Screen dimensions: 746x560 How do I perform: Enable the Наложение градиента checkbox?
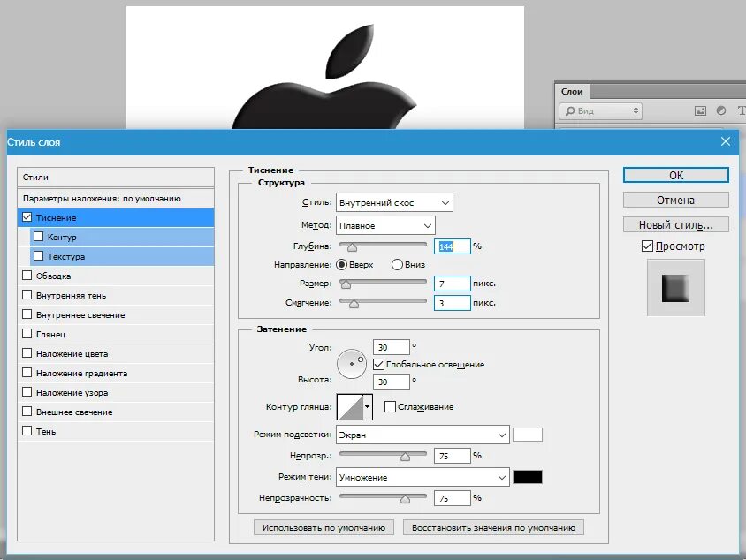click(x=27, y=373)
